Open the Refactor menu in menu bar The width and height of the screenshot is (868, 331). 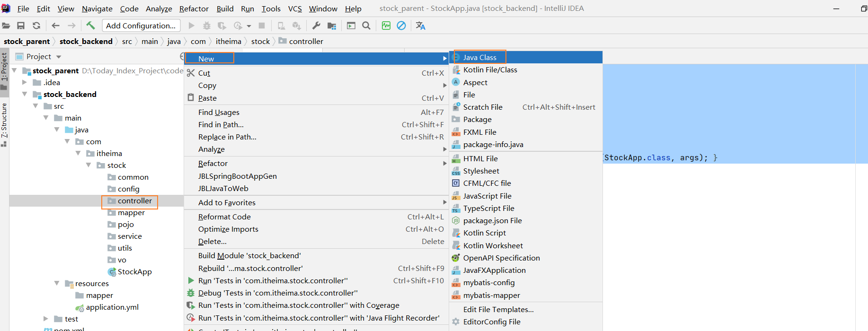(194, 9)
